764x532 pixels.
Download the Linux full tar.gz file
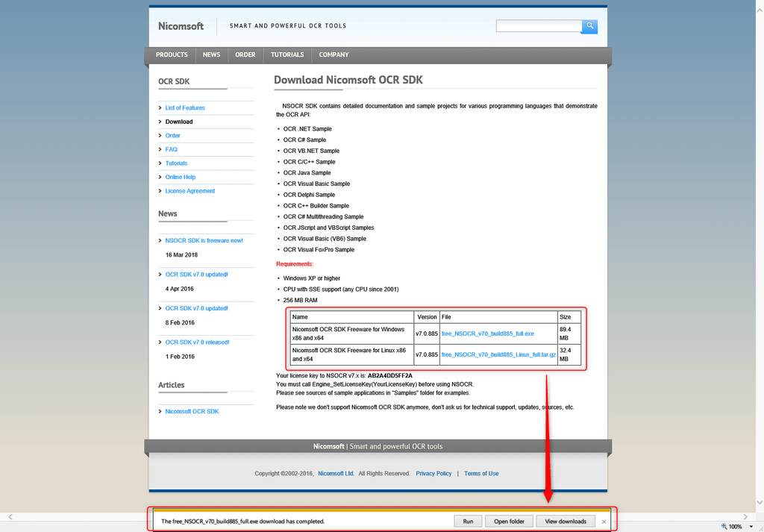[x=498, y=354]
